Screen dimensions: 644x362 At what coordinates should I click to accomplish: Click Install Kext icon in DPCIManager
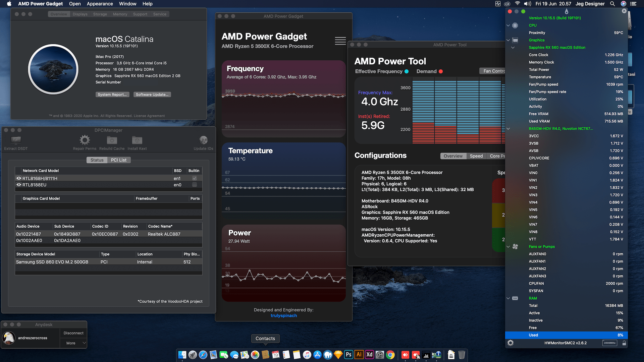pyautogui.click(x=137, y=140)
